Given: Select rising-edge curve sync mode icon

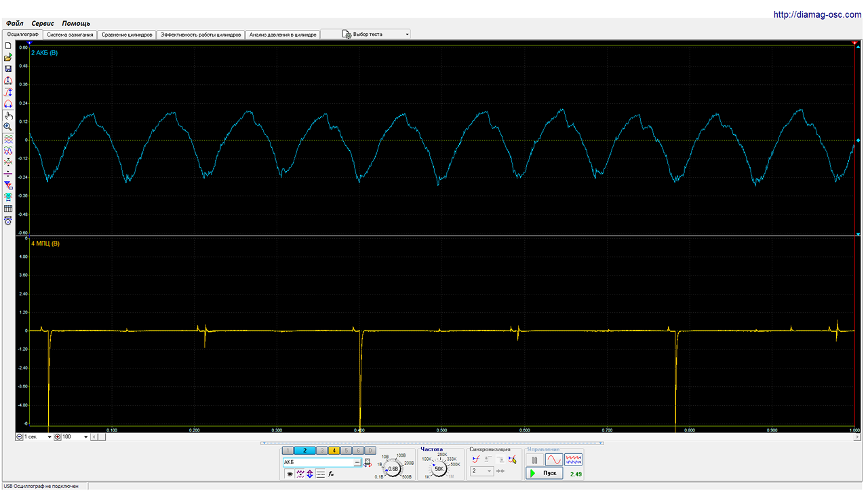Looking at the screenshot, I should (475, 459).
